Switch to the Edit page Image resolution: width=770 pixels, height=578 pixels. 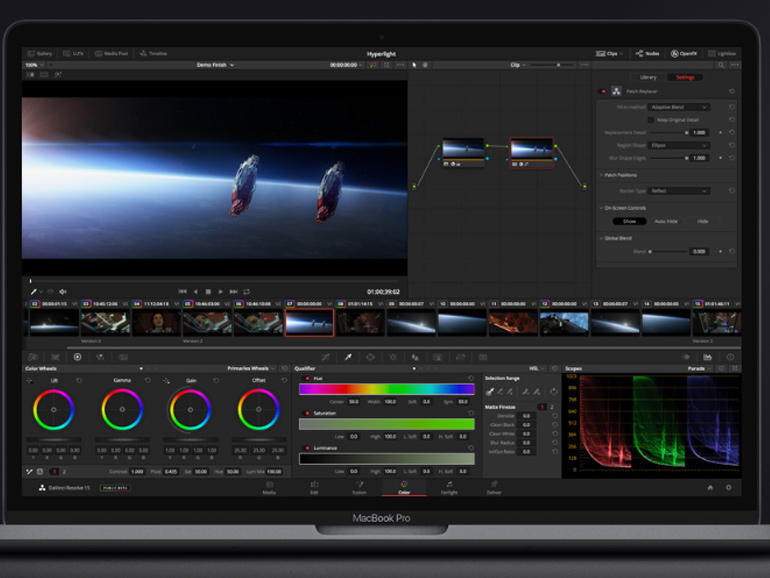pyautogui.click(x=314, y=488)
